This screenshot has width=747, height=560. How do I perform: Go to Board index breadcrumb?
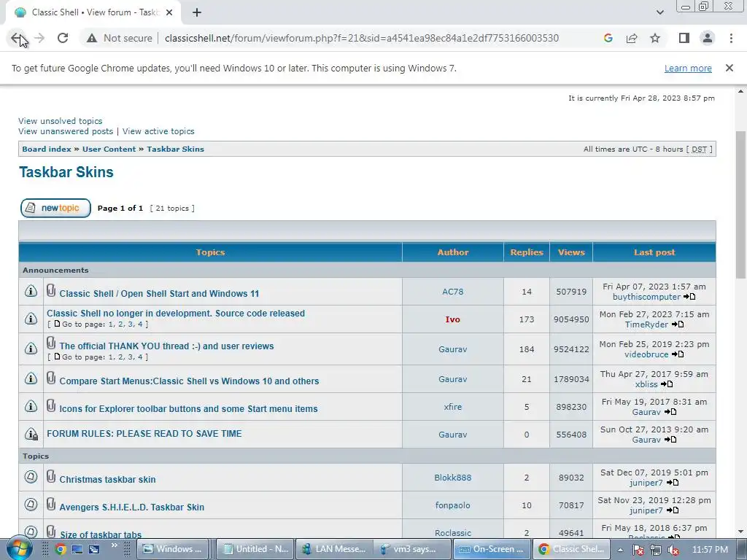click(47, 149)
